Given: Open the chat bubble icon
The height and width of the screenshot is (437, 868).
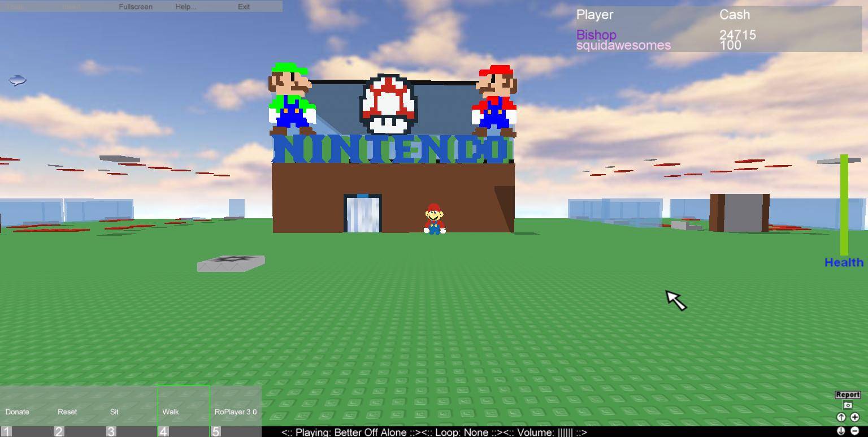Looking at the screenshot, I should coord(18,81).
